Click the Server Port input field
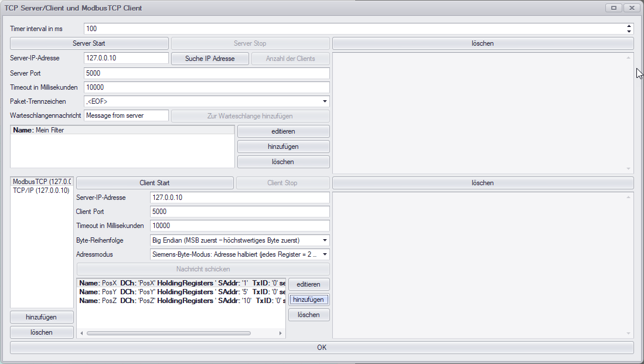The height and width of the screenshot is (364, 644). coord(205,73)
